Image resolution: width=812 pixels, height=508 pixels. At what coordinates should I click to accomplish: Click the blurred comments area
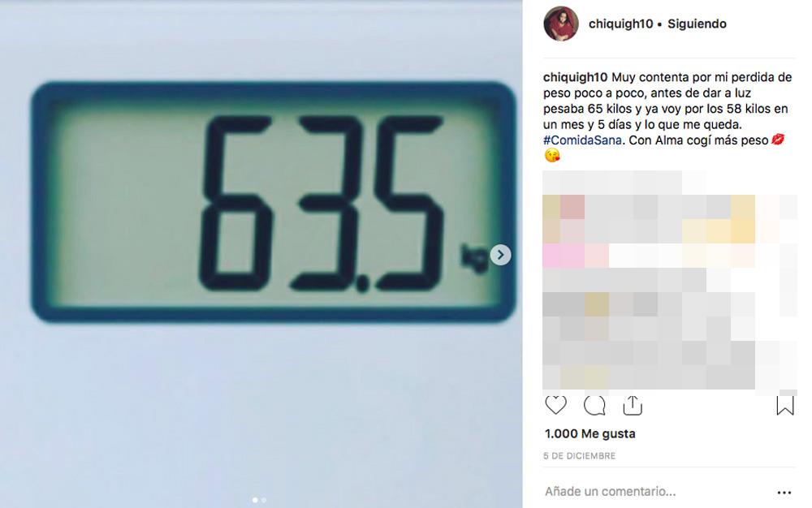(x=669, y=281)
